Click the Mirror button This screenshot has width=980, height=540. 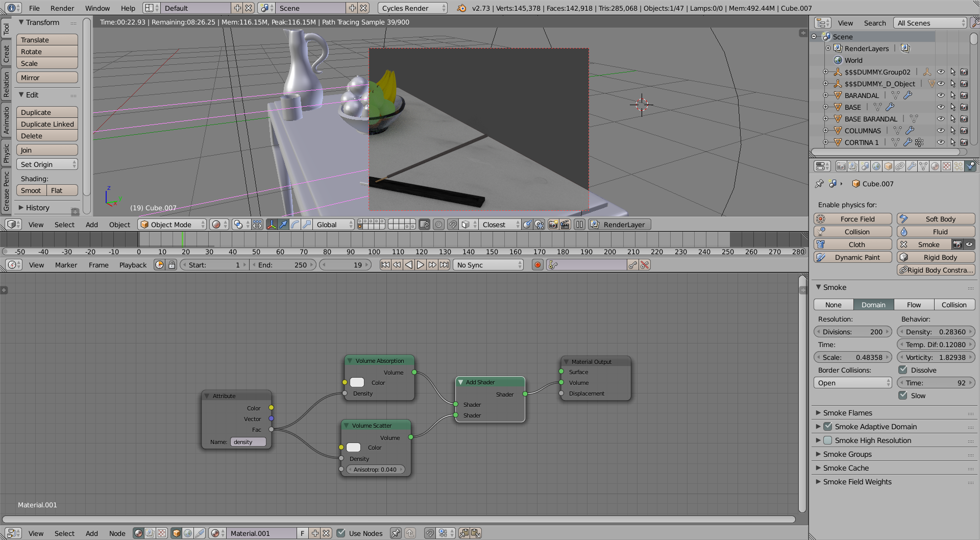point(47,78)
